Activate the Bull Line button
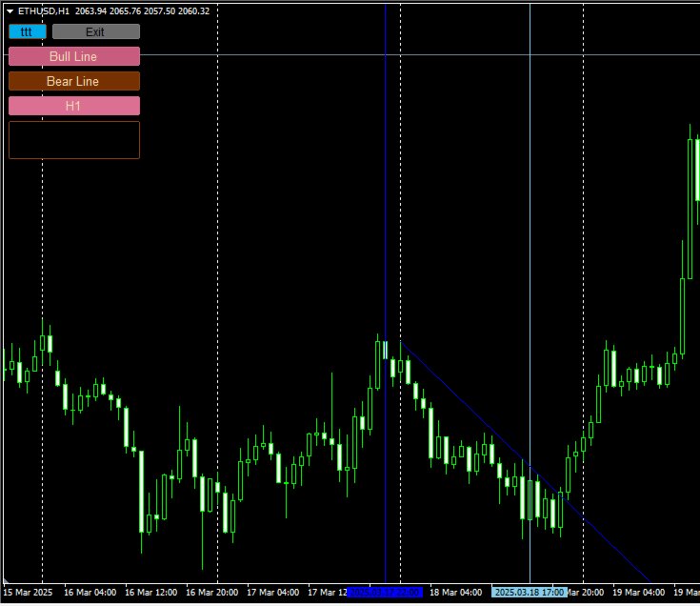The width and height of the screenshot is (700, 606). (x=74, y=56)
